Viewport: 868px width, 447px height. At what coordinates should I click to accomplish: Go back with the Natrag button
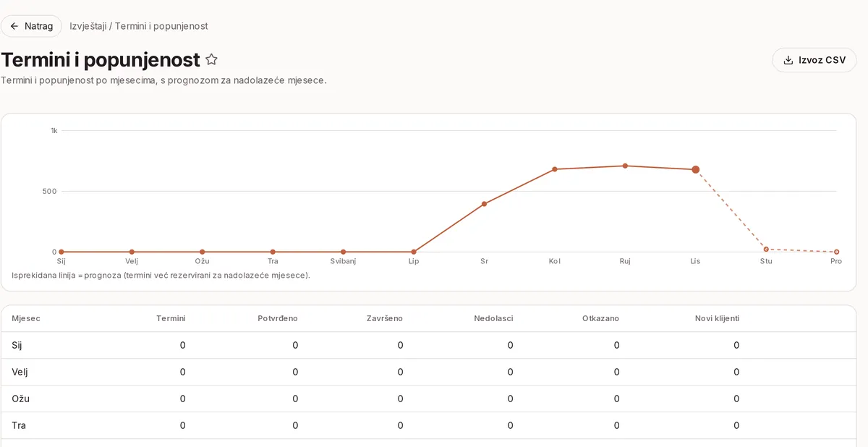pyautogui.click(x=31, y=26)
